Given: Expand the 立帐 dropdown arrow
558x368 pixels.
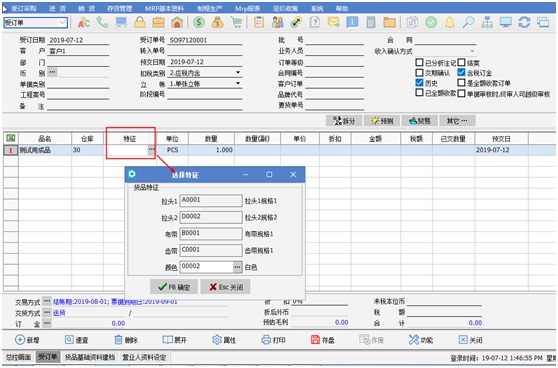Looking at the screenshot, I should [238, 83].
